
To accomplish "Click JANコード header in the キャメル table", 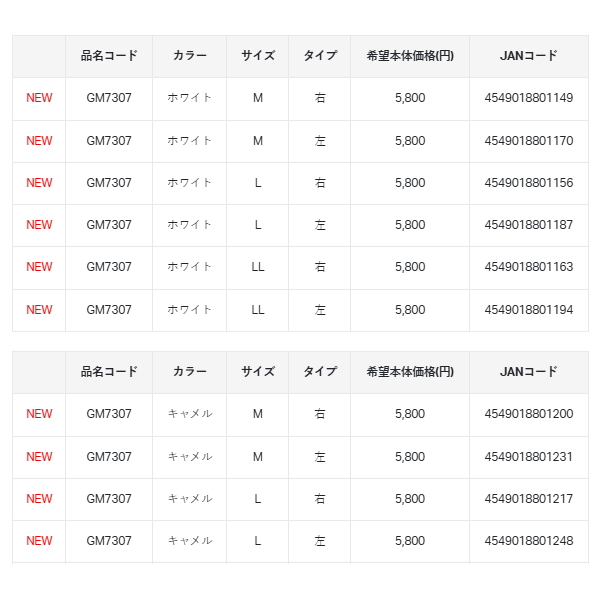I will [x=528, y=372].
